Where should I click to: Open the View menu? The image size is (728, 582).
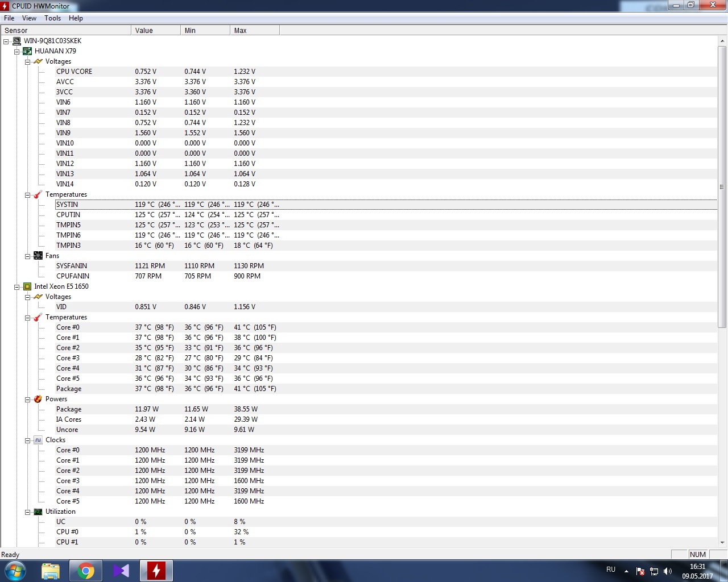(x=29, y=18)
